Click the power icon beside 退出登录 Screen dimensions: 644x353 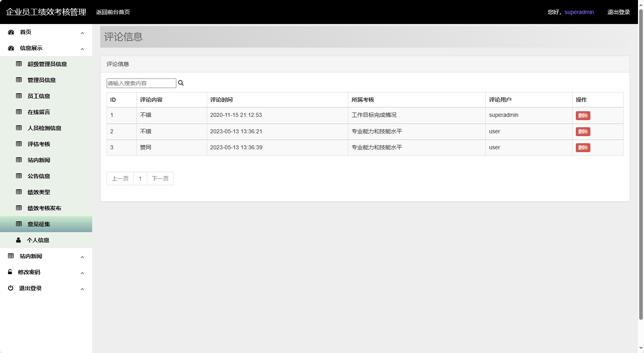[10, 288]
